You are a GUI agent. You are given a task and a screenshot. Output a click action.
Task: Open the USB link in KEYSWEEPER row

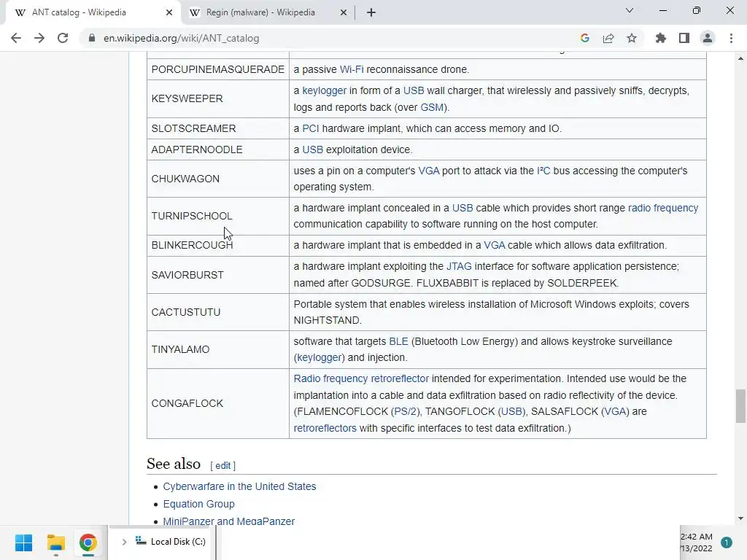414,90
